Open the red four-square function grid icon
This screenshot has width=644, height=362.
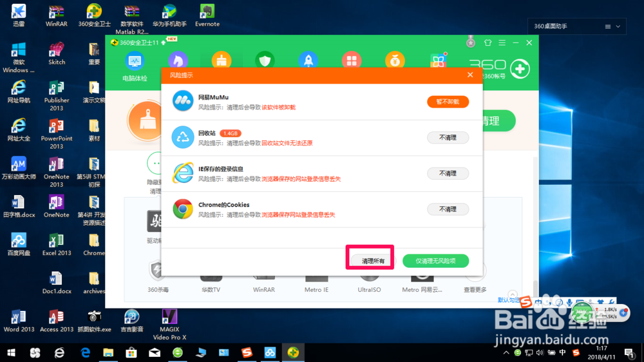pos(352,60)
